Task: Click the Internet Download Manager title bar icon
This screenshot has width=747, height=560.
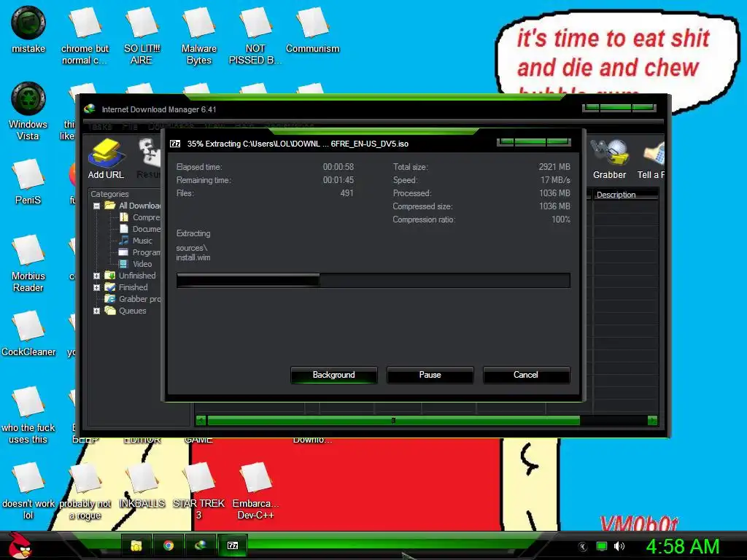Action: 90,109
